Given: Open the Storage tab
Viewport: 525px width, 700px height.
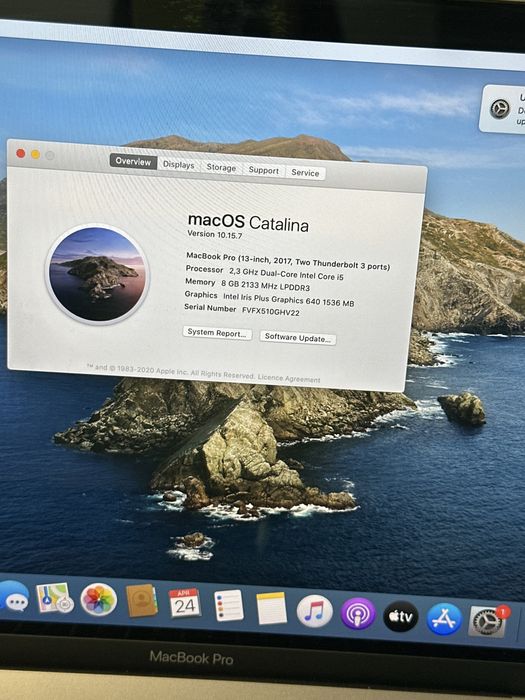Looking at the screenshot, I should click(x=221, y=168).
